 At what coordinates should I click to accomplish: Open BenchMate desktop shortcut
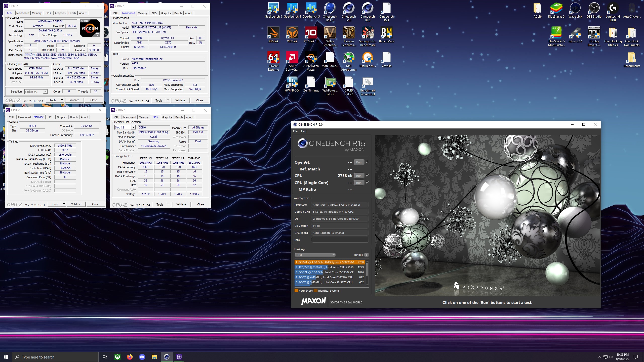coord(386,35)
